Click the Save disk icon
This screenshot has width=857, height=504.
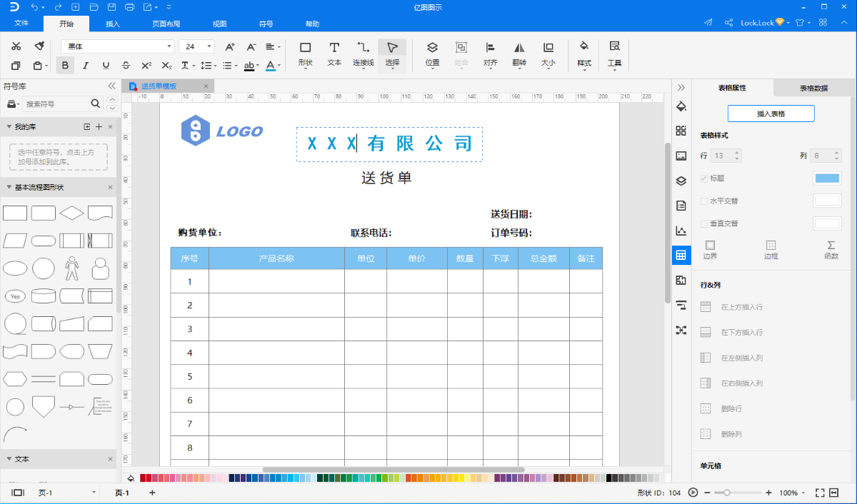tap(111, 7)
